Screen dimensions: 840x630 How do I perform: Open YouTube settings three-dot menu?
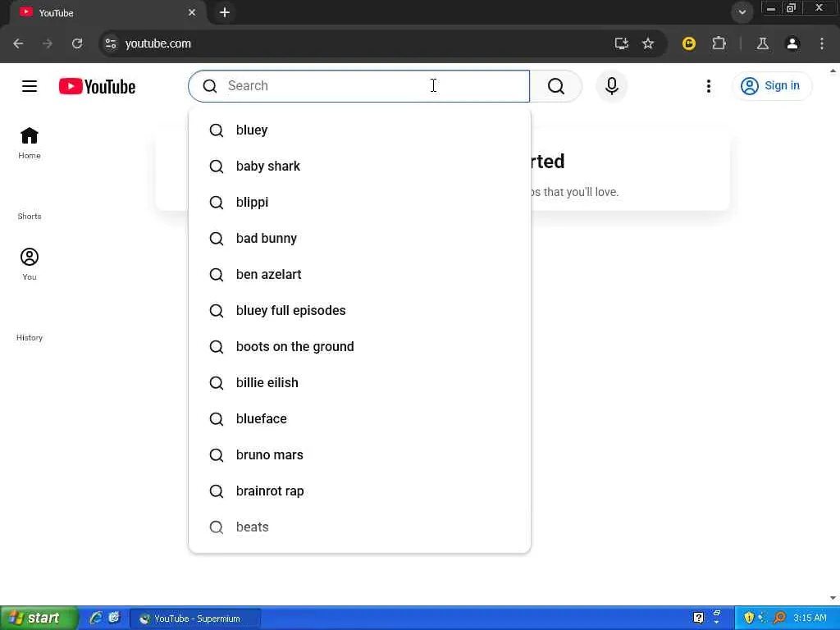point(708,86)
